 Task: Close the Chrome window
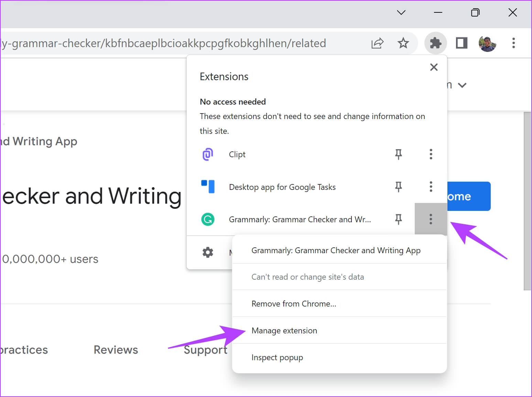tap(512, 13)
